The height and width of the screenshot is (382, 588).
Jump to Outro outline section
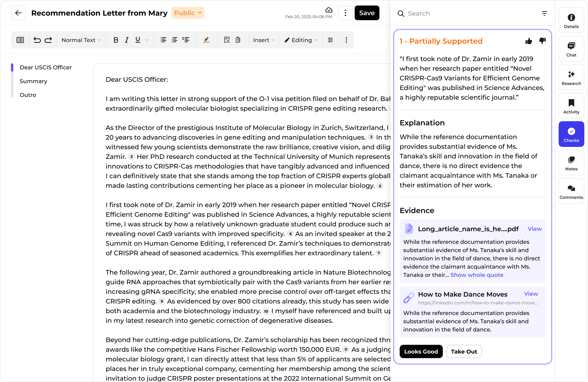(28, 95)
